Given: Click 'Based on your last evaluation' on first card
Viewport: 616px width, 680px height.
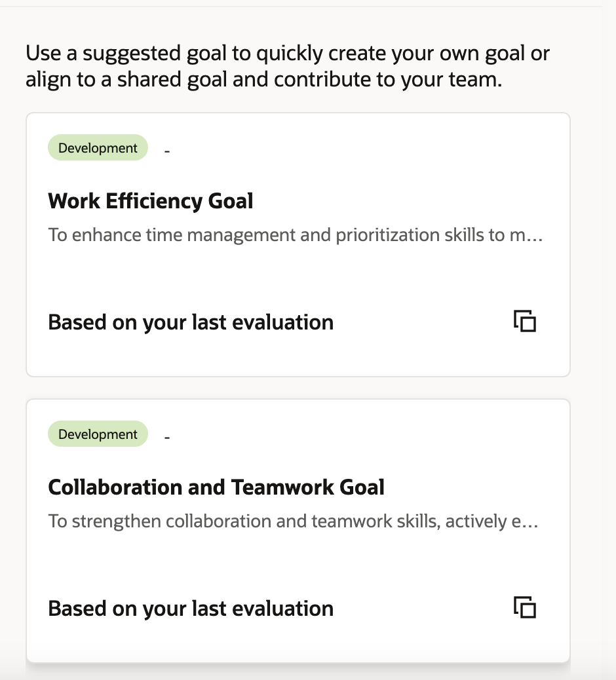Looking at the screenshot, I should pos(191,322).
